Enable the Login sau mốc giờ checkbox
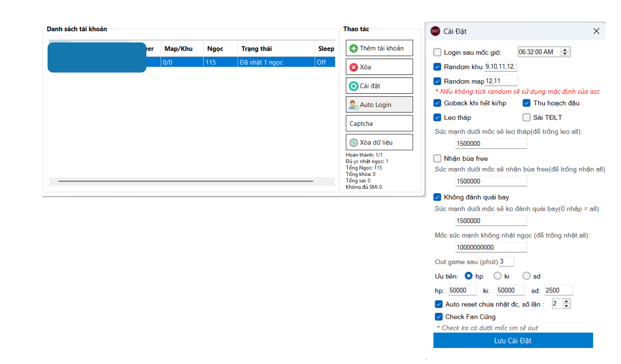The image size is (621, 364). click(437, 52)
